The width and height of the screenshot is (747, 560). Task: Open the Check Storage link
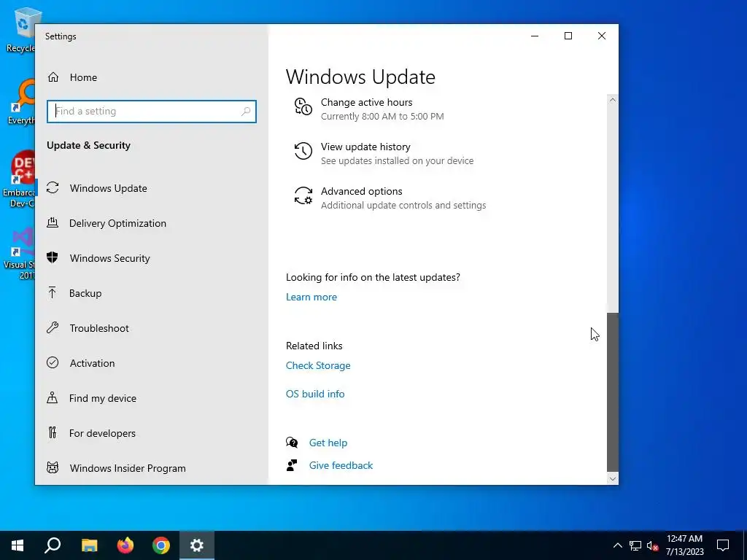[318, 365]
